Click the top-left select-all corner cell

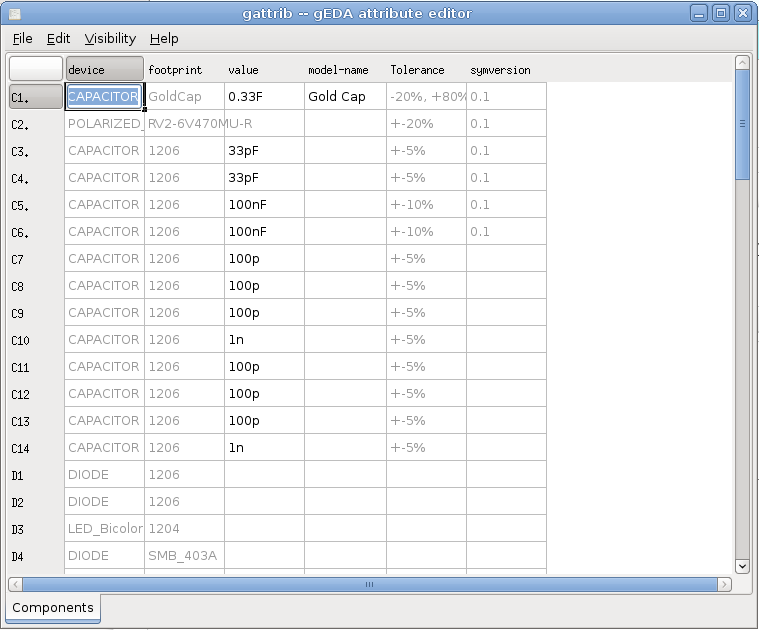[36, 69]
